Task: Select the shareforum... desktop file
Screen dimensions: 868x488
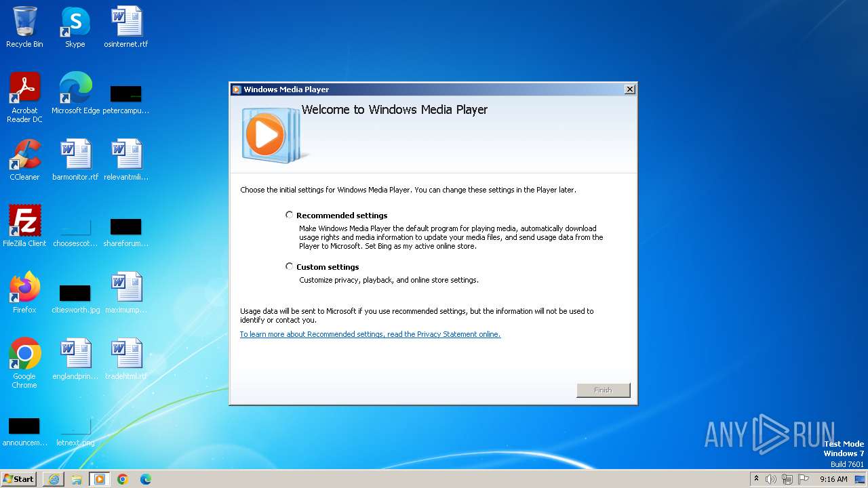Action: (126, 232)
